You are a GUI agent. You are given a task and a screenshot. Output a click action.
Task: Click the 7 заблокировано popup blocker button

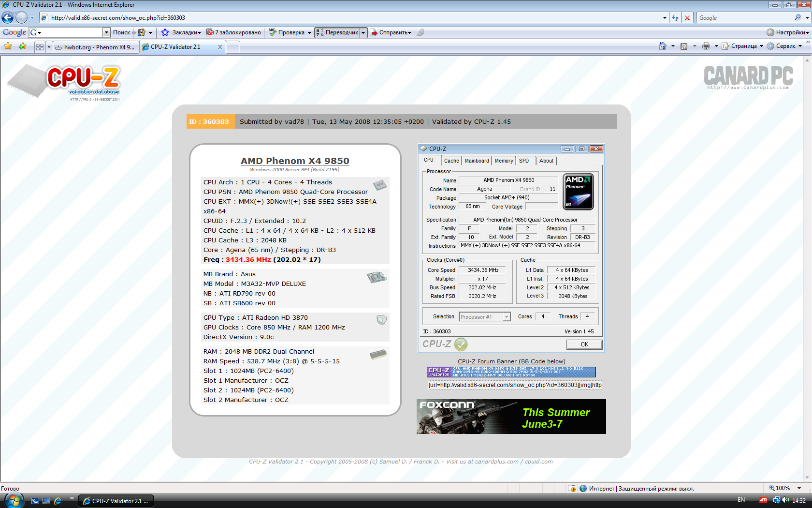click(x=233, y=32)
